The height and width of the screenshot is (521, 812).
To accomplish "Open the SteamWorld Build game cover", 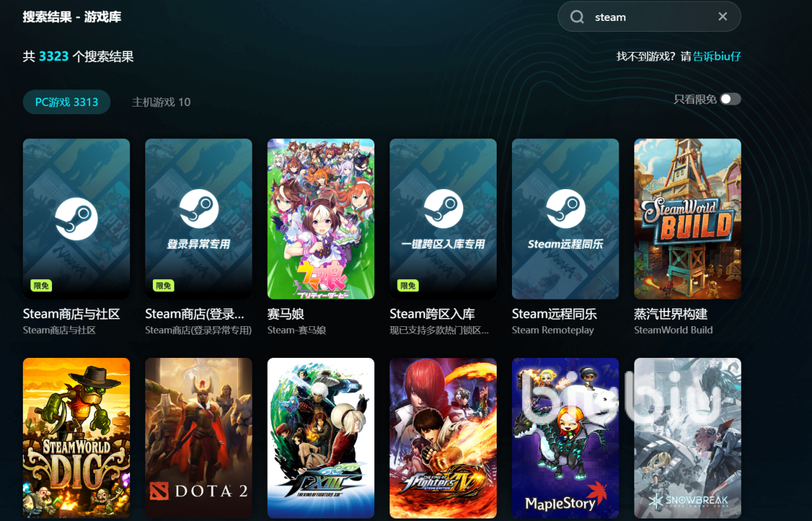I will 687,218.
